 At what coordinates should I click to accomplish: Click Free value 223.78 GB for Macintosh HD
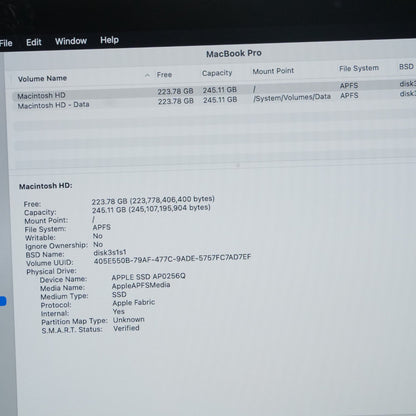[175, 91]
